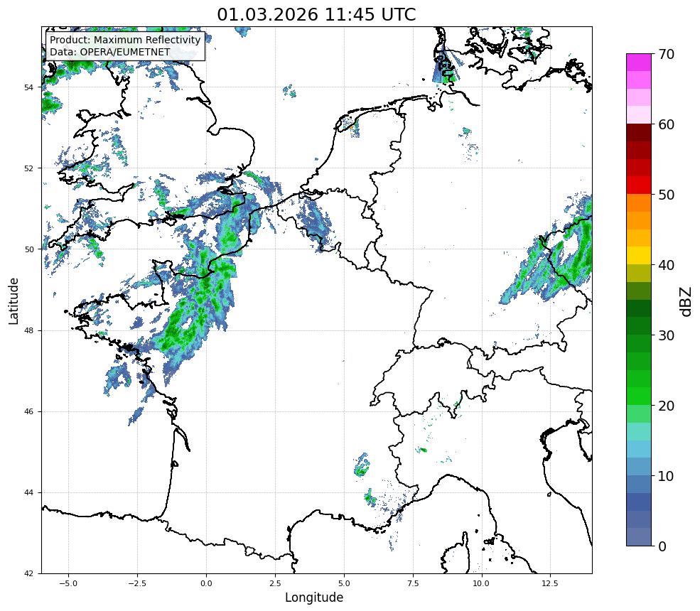
Task: Click the colorbar tick label 50
Action: [x=666, y=195]
